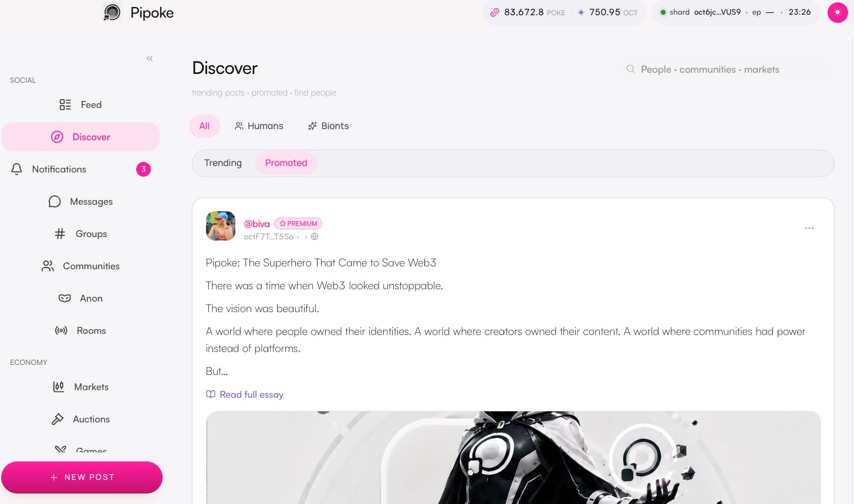This screenshot has height=504, width=854.
Task: Select the Trending tab
Action: (223, 163)
